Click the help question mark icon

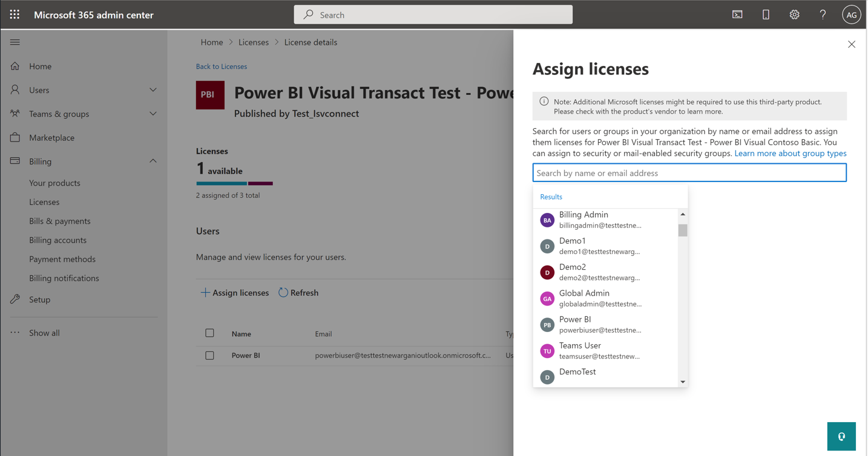click(823, 15)
